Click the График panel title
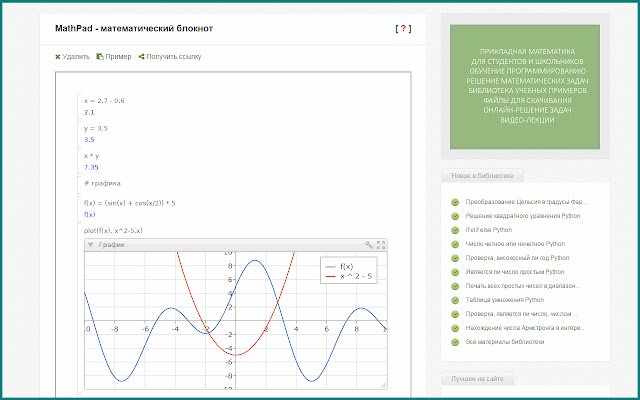640x400 pixels. pyautogui.click(x=111, y=245)
